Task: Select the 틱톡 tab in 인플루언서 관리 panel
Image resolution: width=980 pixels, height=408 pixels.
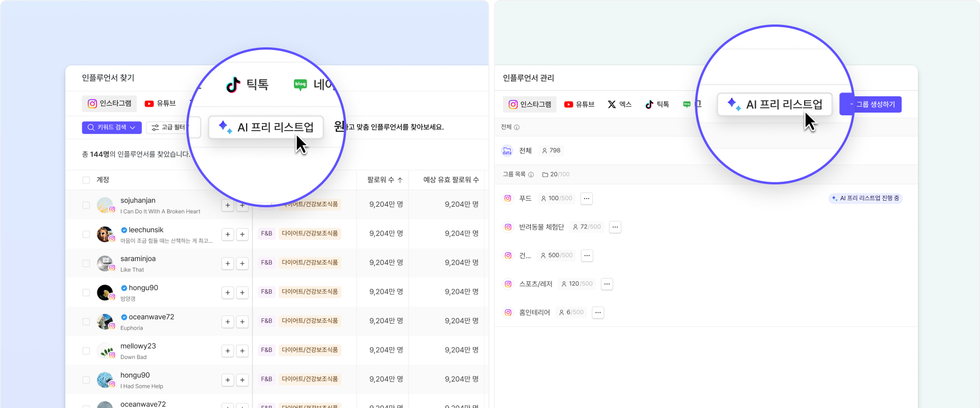Action: (657, 104)
